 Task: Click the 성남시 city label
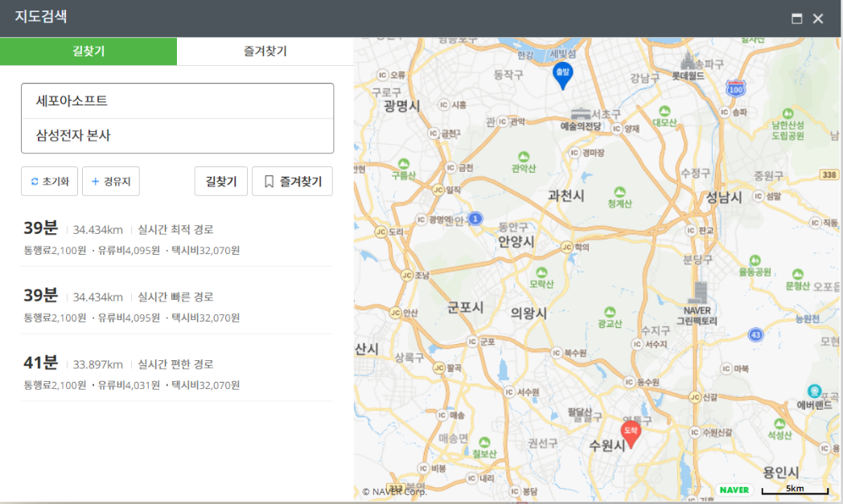[724, 197]
